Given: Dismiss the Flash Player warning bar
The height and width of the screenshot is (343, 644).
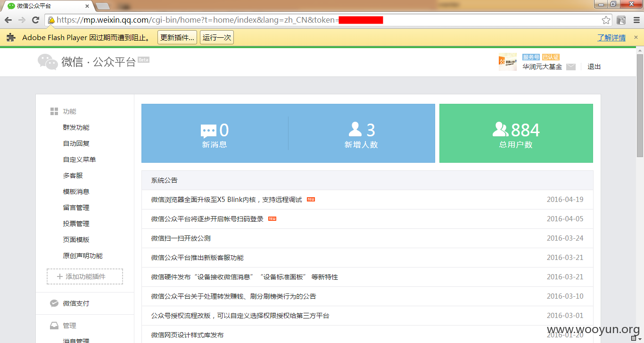Looking at the screenshot, I should coord(636,37).
